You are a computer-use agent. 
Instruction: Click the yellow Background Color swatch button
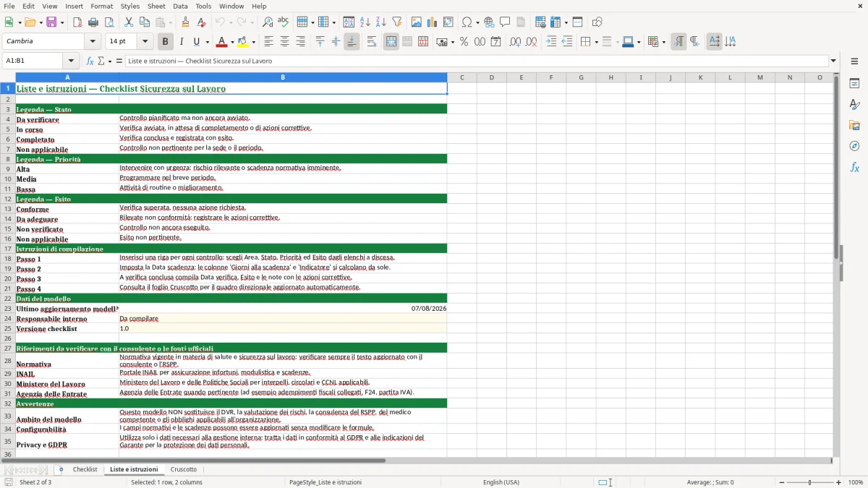243,42
